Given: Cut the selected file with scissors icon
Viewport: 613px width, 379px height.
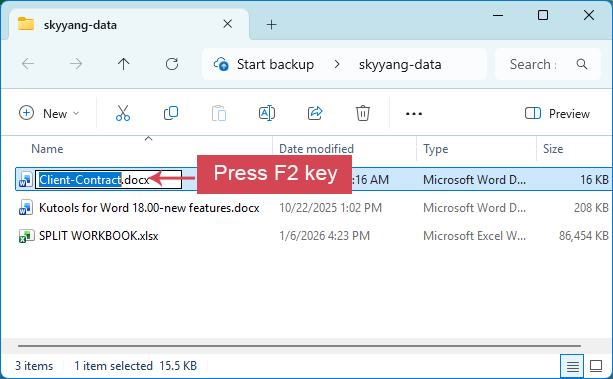Looking at the screenshot, I should [x=123, y=113].
